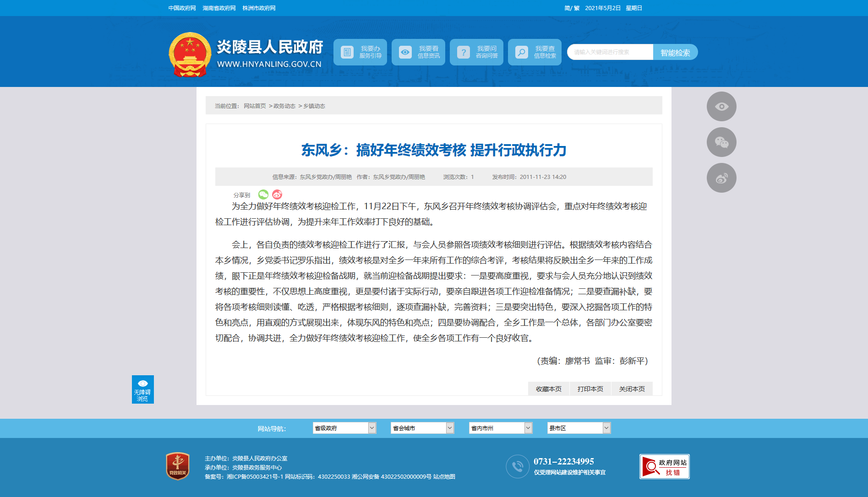868x497 pixels.
Task: Click the 政务动态 breadcrumb link
Action: (284, 106)
